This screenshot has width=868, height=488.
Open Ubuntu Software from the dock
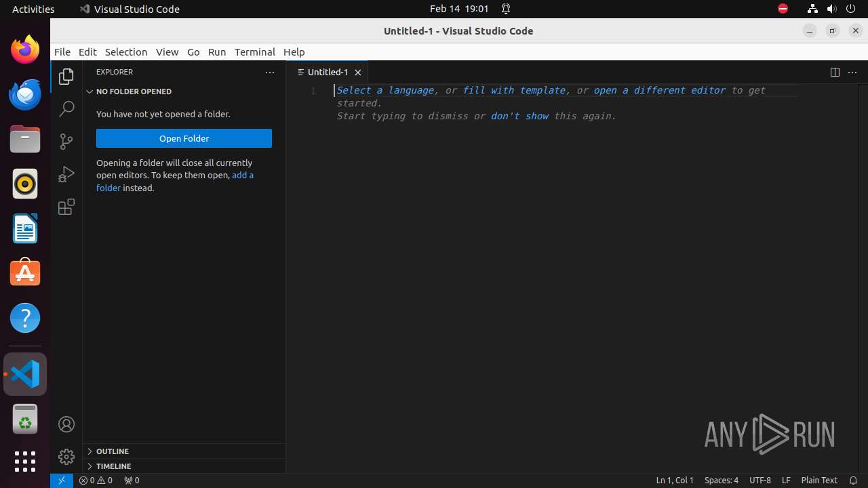[25, 273]
